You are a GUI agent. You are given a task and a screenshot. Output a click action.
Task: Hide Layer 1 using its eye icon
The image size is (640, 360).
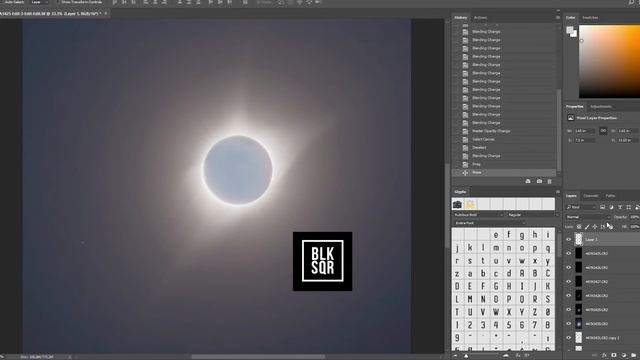coord(569,240)
